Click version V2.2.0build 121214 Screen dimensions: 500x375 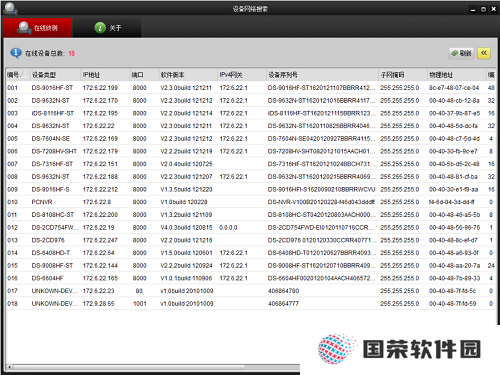(x=186, y=113)
